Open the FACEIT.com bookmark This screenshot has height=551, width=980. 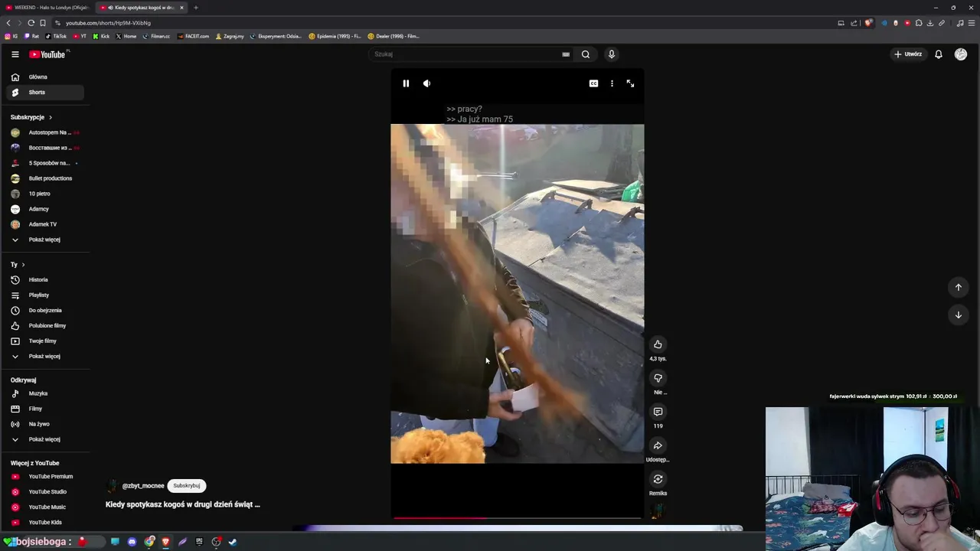[x=193, y=36]
